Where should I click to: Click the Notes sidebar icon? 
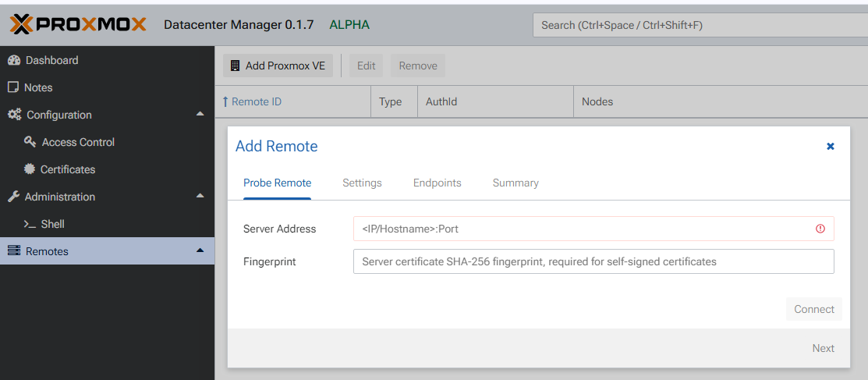(13, 87)
